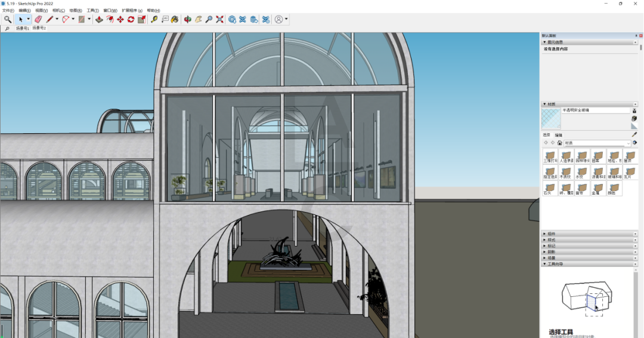The width and height of the screenshot is (644, 338).
Task: Pick the pink Eraser tool
Action: pos(38,19)
